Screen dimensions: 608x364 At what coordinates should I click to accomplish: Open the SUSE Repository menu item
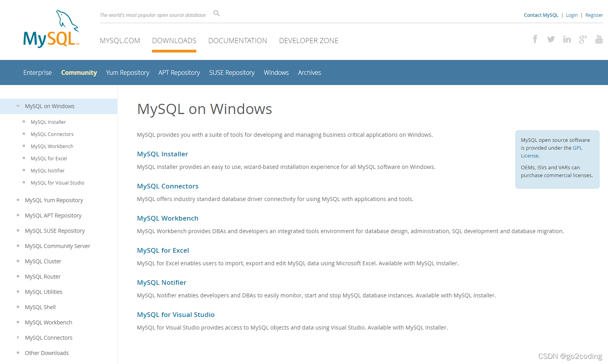pos(232,72)
